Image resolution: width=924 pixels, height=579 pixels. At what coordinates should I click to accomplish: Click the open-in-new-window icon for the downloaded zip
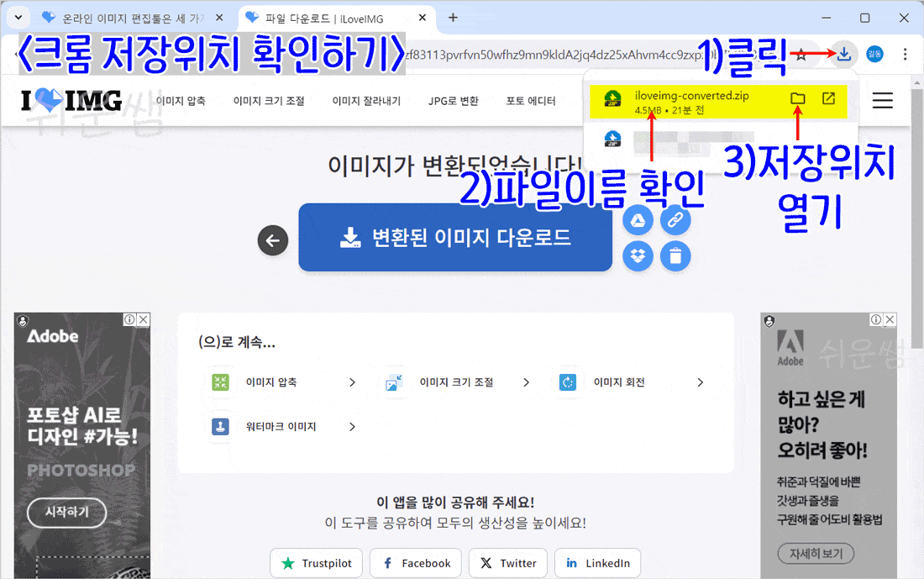coord(829,98)
